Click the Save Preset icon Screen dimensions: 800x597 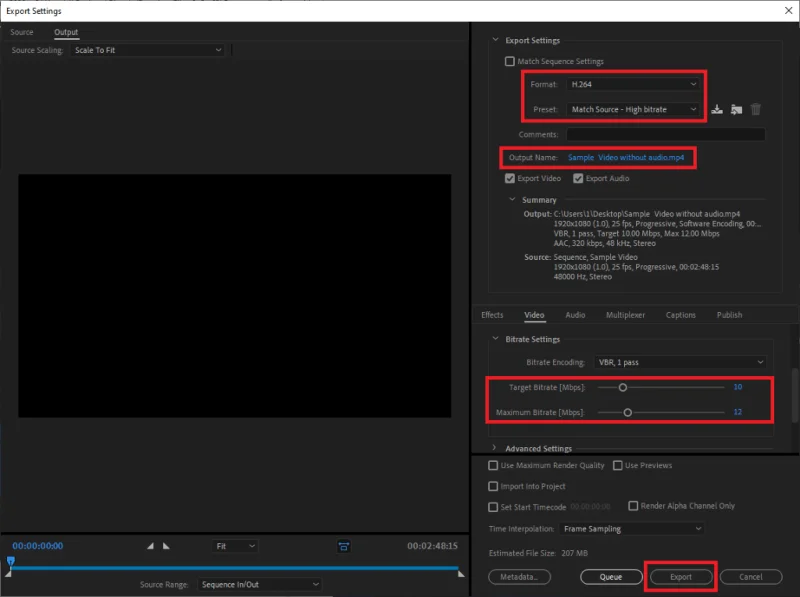[717, 109]
